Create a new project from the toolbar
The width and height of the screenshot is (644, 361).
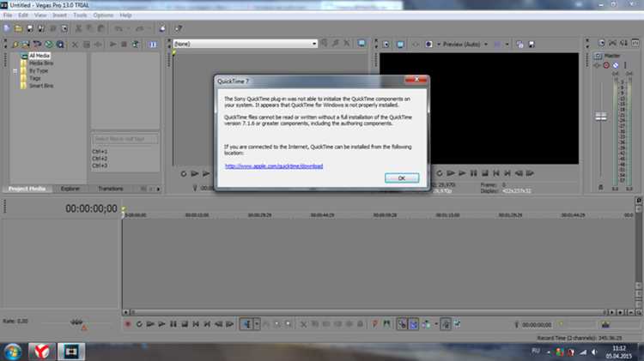click(x=7, y=28)
